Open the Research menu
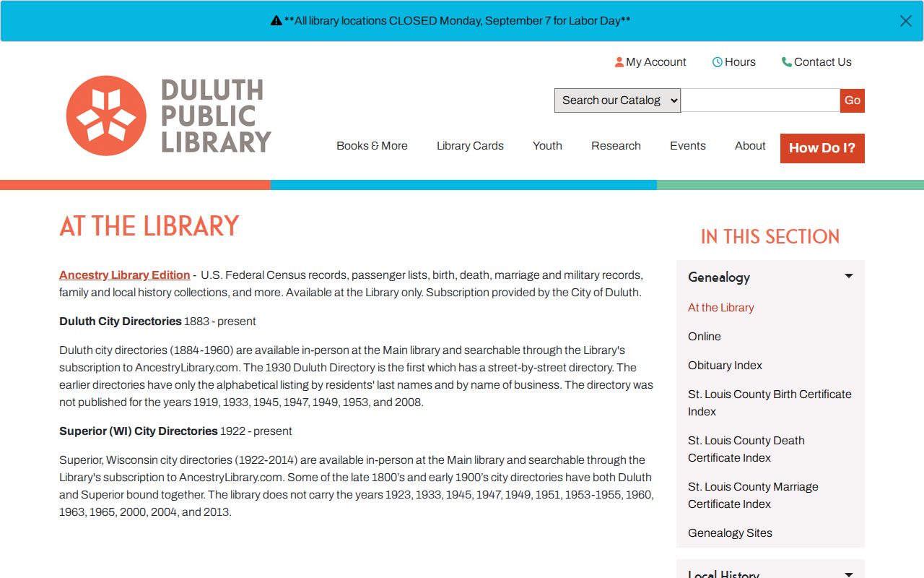Image resolution: width=924 pixels, height=578 pixels. pos(616,146)
